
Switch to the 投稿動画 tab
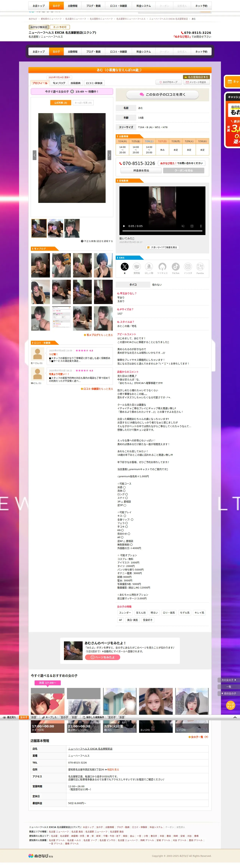(x=75, y=83)
